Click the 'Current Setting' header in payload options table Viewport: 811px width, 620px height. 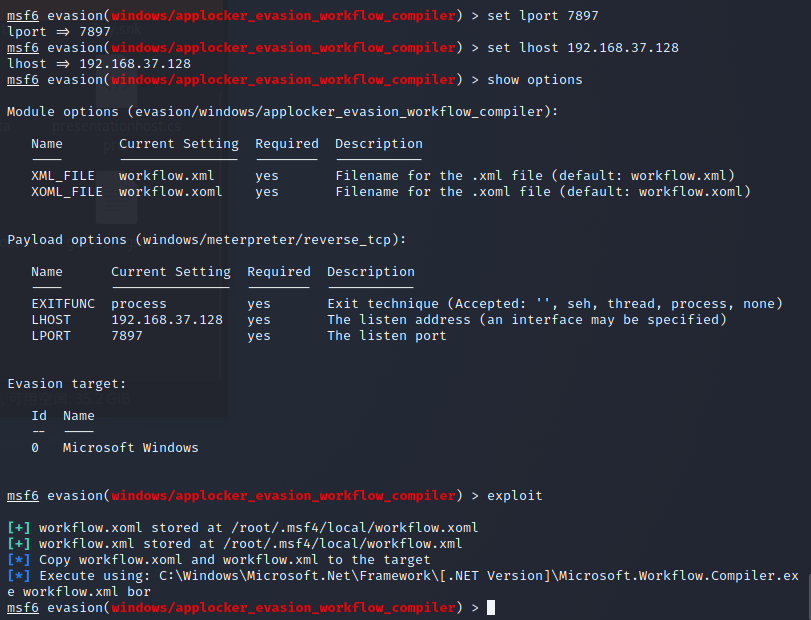tap(171, 273)
